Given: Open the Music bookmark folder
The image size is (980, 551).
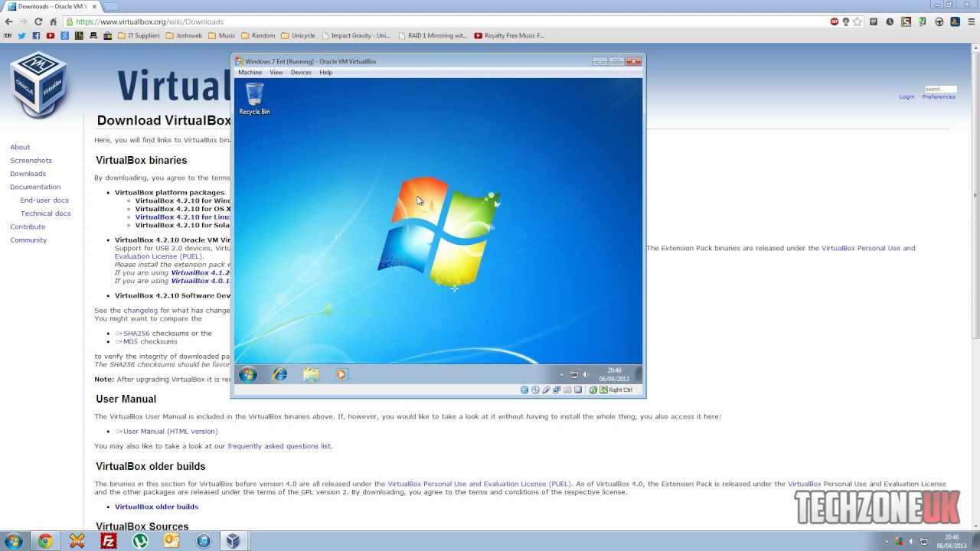Looking at the screenshot, I should click(x=222, y=35).
